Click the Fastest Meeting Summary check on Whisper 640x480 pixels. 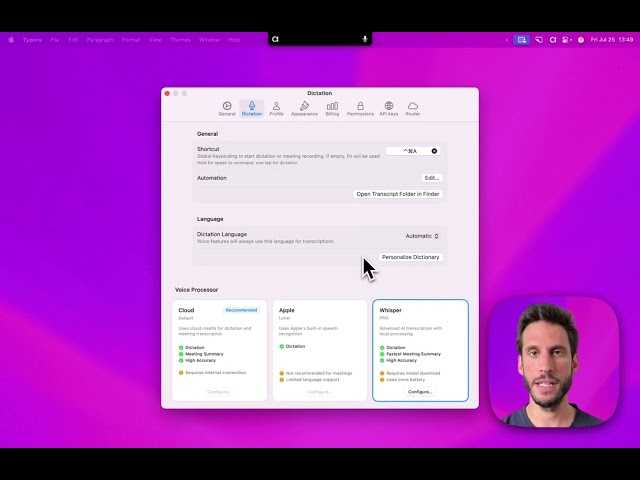tap(382, 354)
